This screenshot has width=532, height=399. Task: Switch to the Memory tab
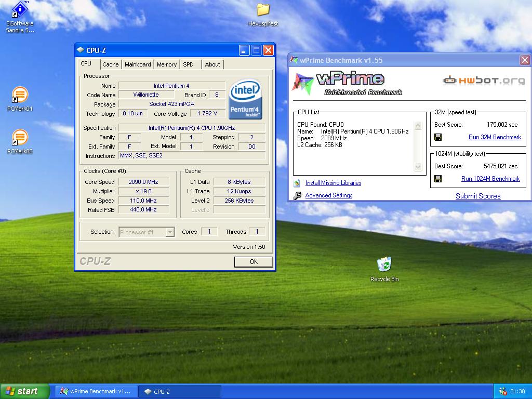click(x=167, y=64)
